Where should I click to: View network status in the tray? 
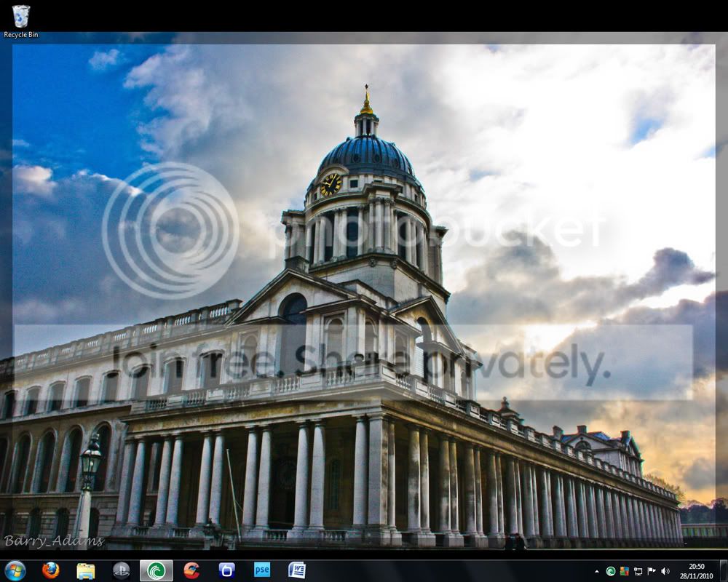pos(638,571)
